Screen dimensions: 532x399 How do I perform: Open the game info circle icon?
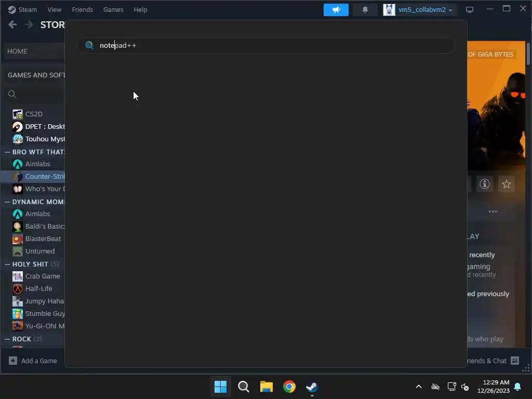tap(485, 184)
